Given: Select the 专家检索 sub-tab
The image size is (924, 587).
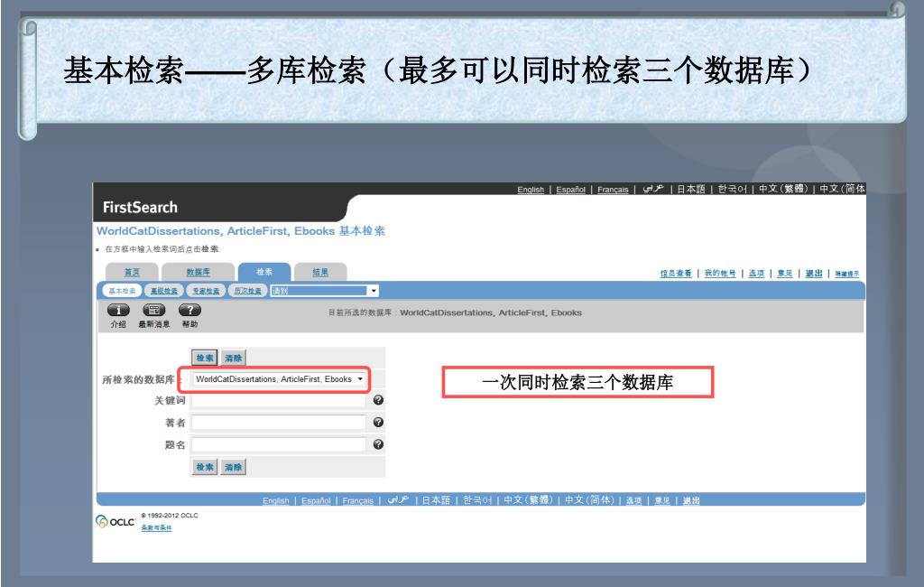Looking at the screenshot, I should click(206, 291).
